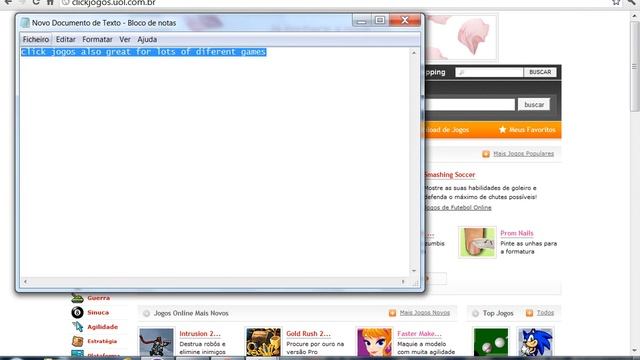The height and width of the screenshot is (360, 640).
Task: Click the browser home icon
Action: click(50, 2)
